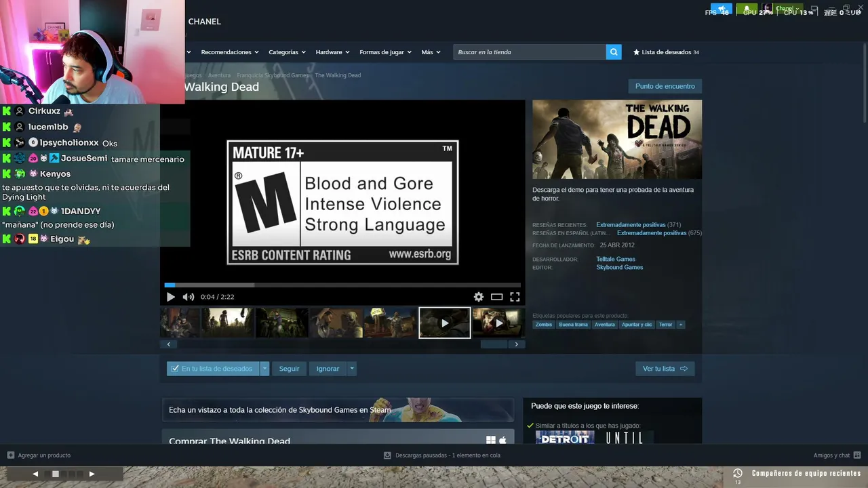
Task: Open recent reviews Extremadamente positivas link
Action: tap(631, 225)
